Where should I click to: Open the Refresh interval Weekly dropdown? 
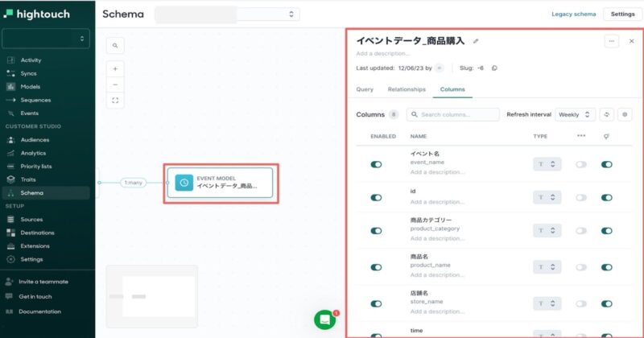click(x=575, y=114)
